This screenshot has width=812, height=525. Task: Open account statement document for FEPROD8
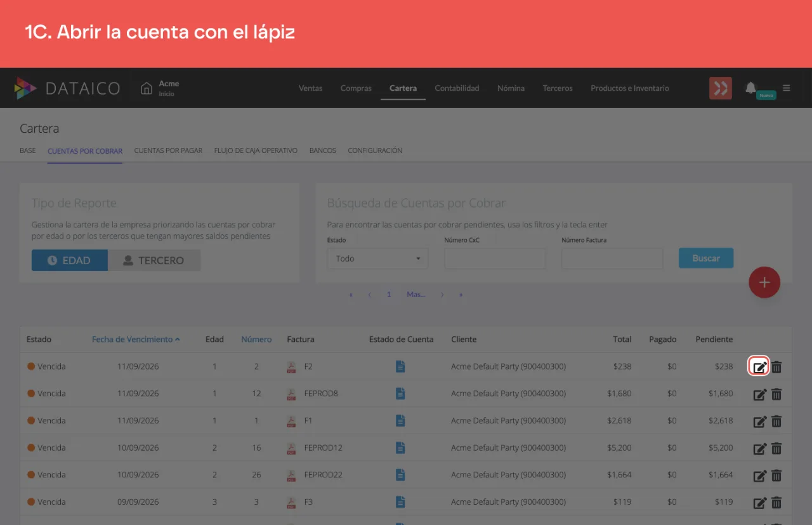point(400,394)
